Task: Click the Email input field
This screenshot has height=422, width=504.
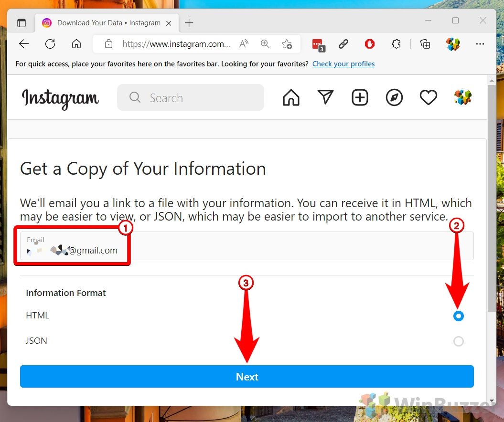Action: (x=247, y=246)
